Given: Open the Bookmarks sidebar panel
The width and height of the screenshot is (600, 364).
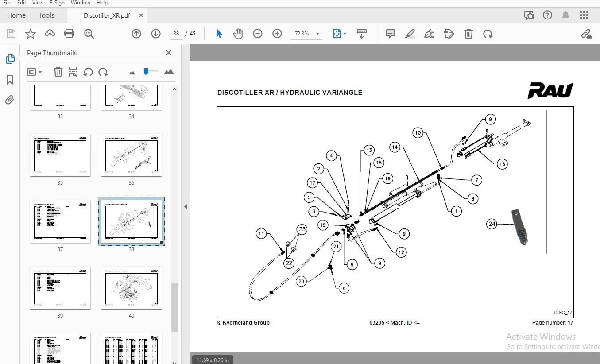Looking at the screenshot, I should pos(10,80).
